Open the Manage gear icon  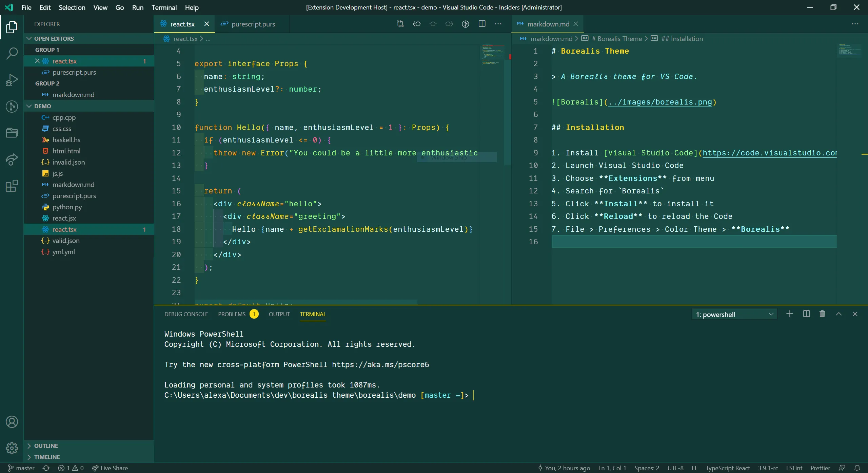coord(12,448)
